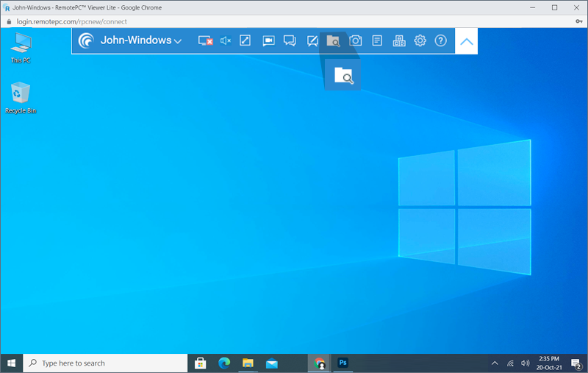Image resolution: width=588 pixels, height=373 pixels.
Task: Open the whiteboard pencil icon
Action: [312, 40]
